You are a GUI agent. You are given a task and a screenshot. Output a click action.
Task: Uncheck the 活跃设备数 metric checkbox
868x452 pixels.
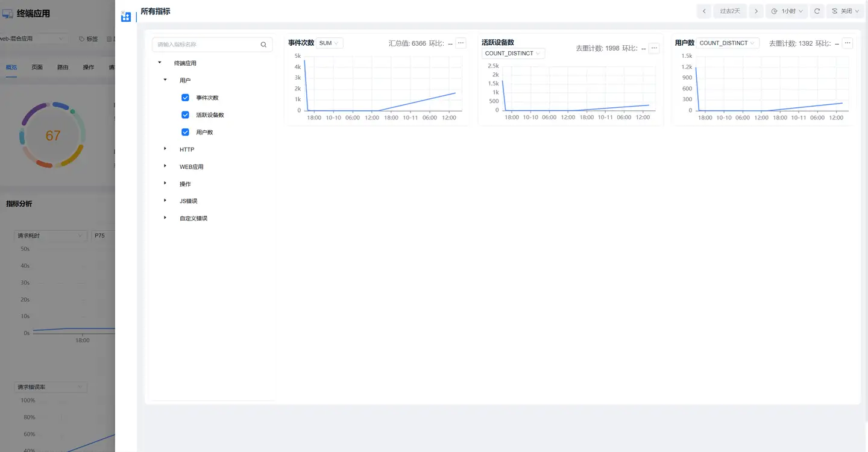pyautogui.click(x=185, y=115)
